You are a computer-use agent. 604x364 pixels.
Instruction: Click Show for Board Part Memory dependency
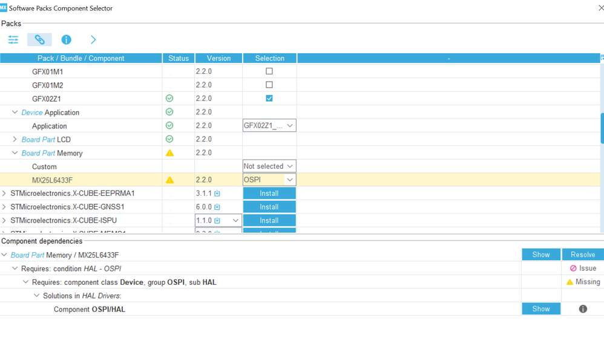click(541, 255)
